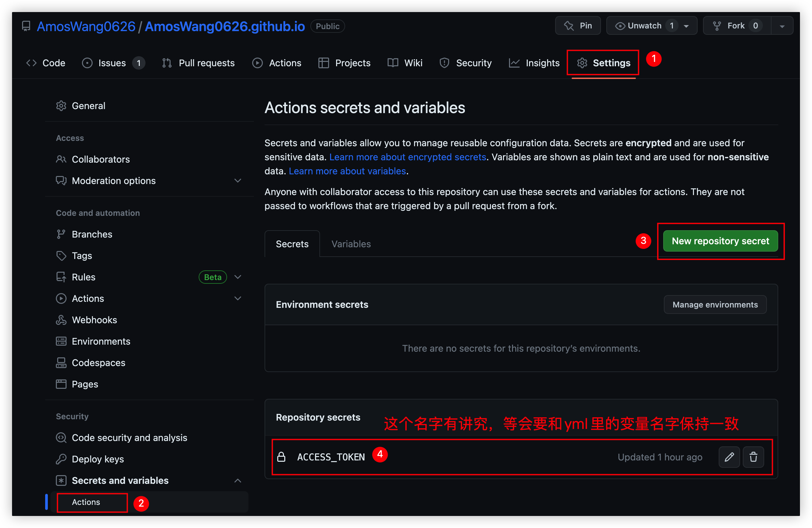Click the trash delete icon for ACCESS_TOKEN

click(x=753, y=457)
